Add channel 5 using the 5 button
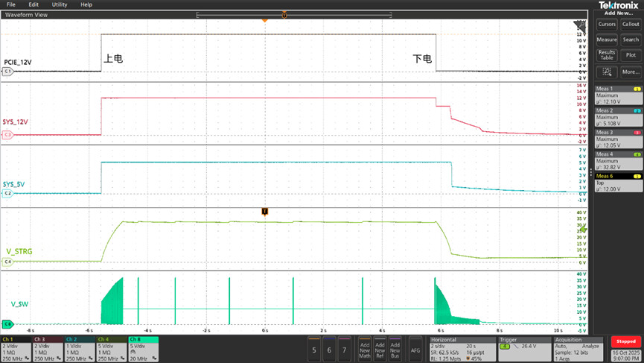 [x=314, y=349]
